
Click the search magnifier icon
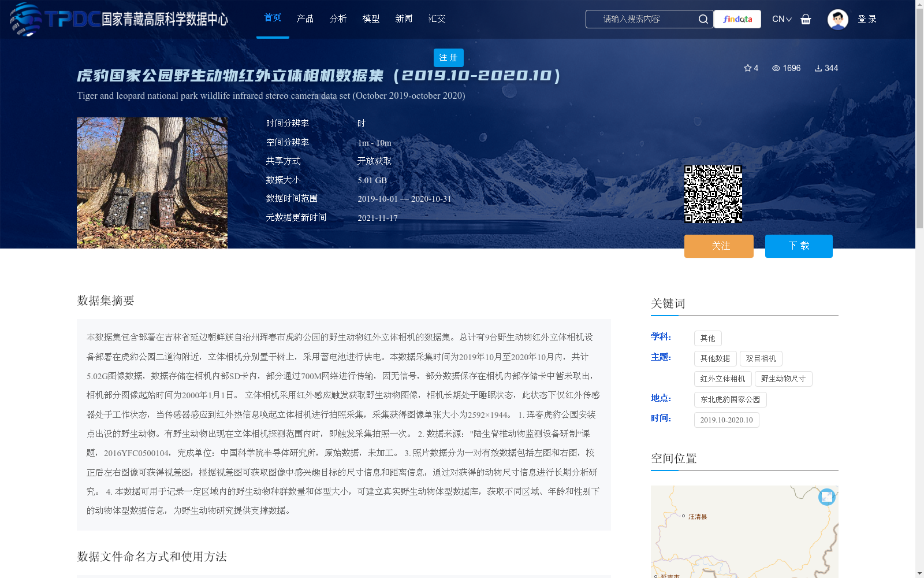tap(703, 19)
